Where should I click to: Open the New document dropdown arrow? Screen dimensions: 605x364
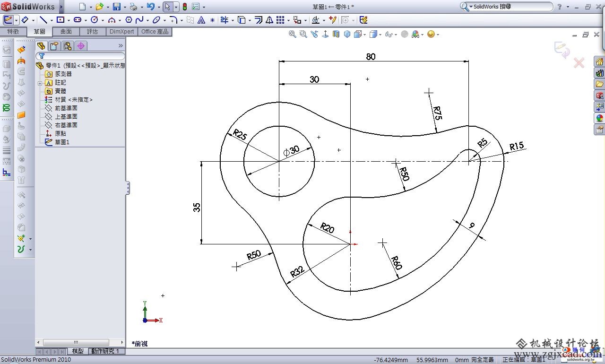click(x=90, y=7)
